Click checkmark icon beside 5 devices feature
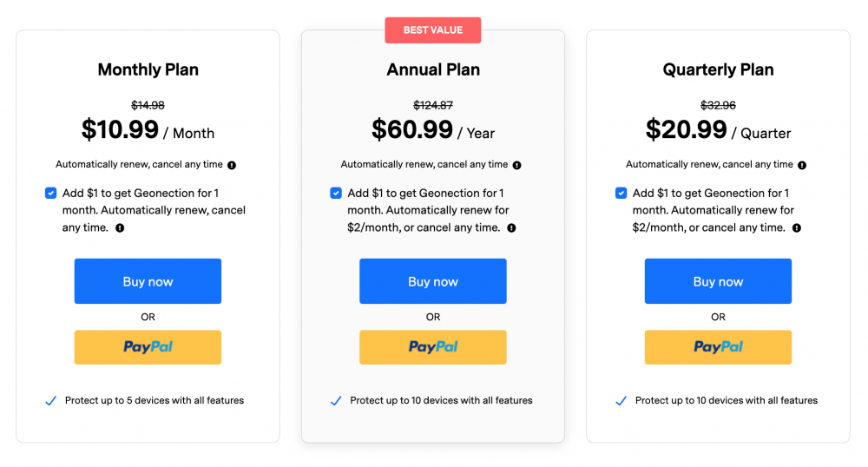 click(x=50, y=401)
